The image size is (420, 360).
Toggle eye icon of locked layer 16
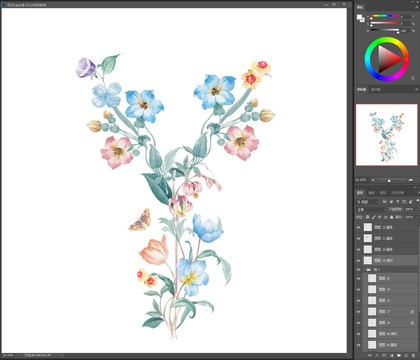[x=358, y=323]
